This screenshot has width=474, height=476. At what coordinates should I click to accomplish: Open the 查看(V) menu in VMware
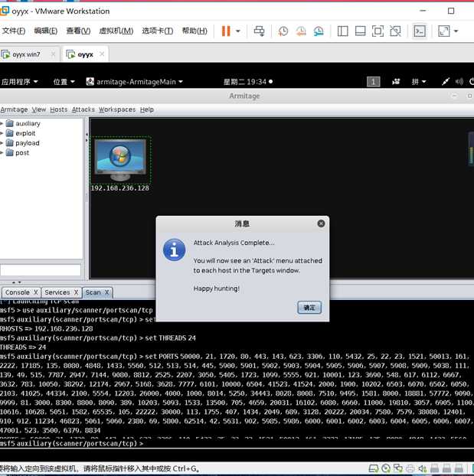point(78,31)
